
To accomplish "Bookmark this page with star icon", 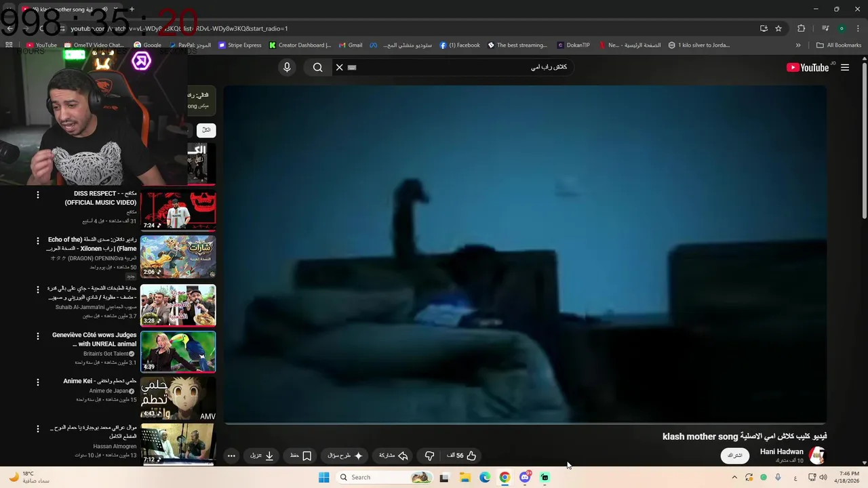I will [x=778, y=28].
